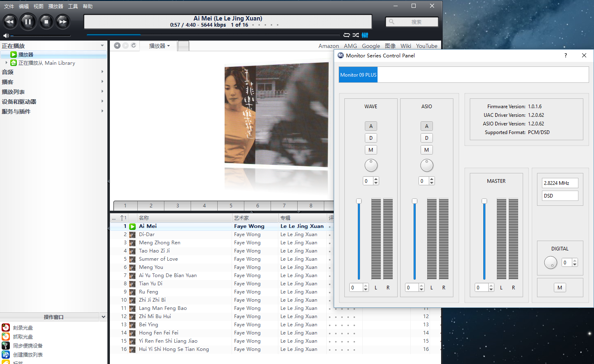This screenshot has width=594, height=364.
Task: Pause playback with the pause button
Action: 28,22
